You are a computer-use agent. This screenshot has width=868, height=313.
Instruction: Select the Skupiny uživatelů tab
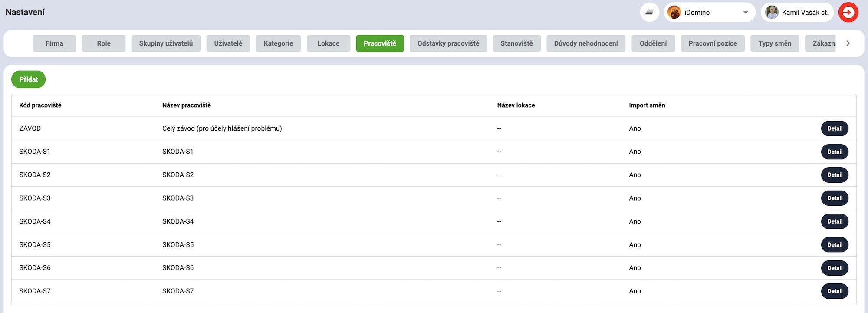(166, 43)
